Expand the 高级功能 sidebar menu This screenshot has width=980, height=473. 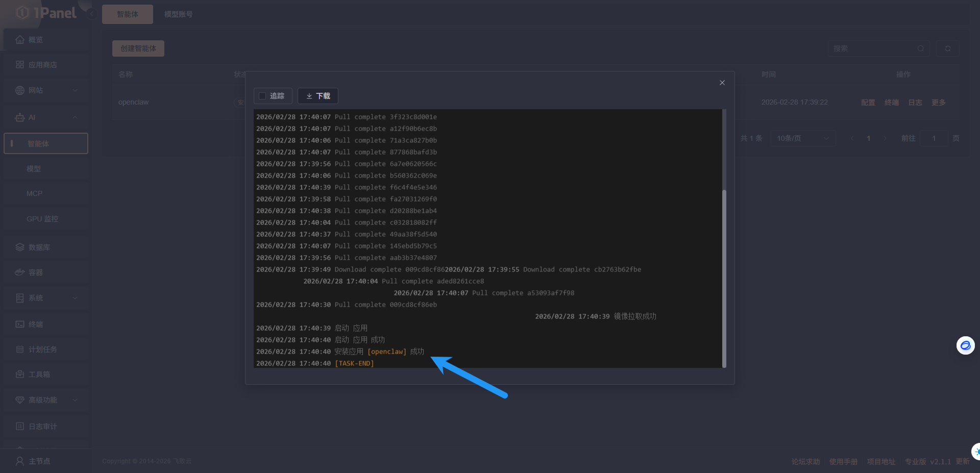tap(75, 400)
